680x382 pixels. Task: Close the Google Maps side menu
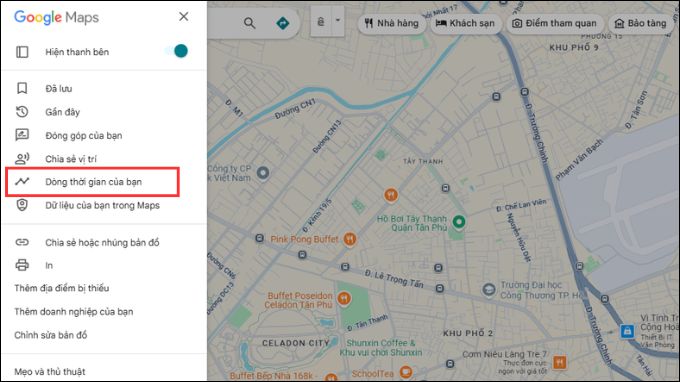coord(184,16)
